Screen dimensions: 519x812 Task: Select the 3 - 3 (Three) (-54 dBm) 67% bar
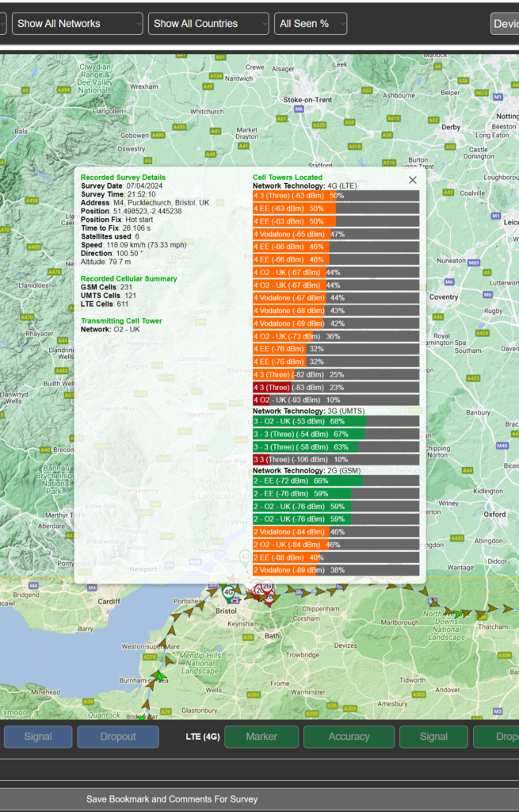pyautogui.click(x=336, y=434)
